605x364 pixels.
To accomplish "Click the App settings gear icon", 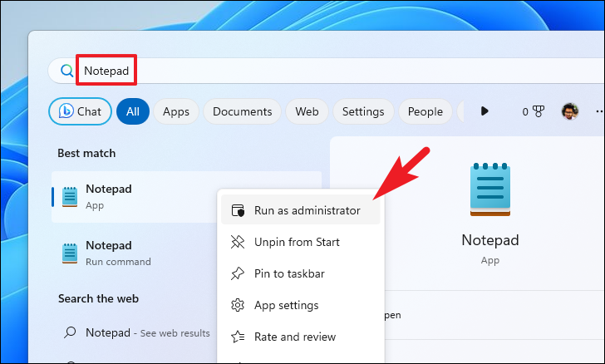I will tap(238, 305).
